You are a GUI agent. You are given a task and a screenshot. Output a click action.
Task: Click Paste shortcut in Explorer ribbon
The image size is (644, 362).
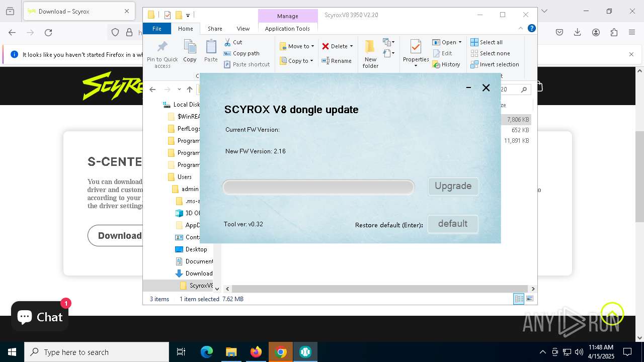pos(247,64)
